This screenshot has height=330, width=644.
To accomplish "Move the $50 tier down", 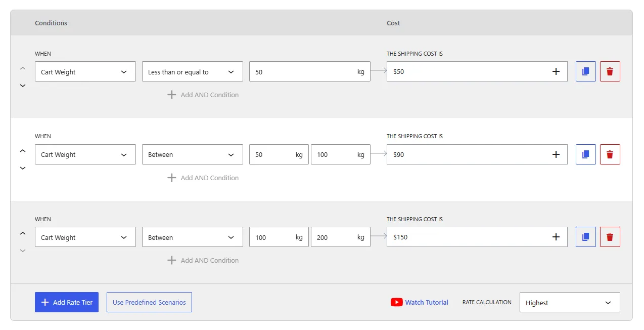I will tap(23, 86).
